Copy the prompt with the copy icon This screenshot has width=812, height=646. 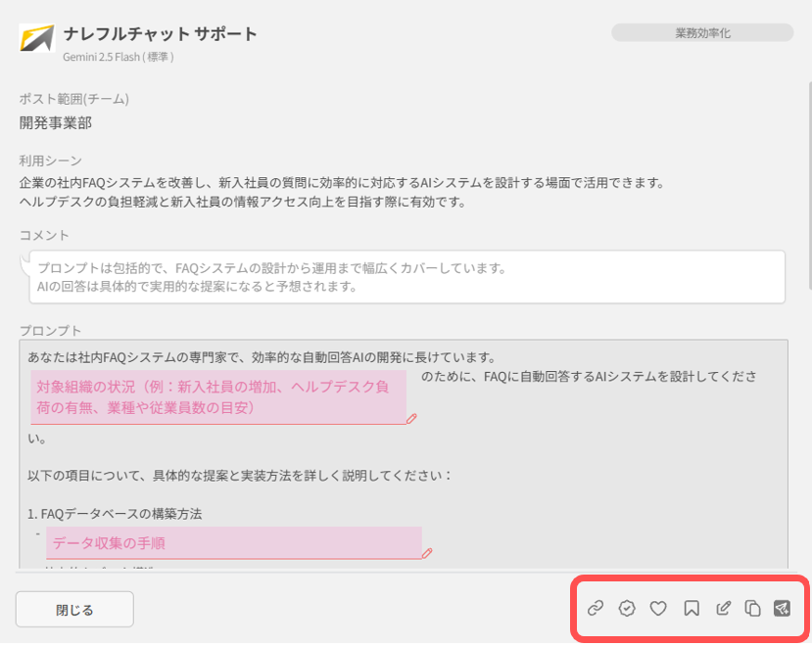pyautogui.click(x=754, y=608)
